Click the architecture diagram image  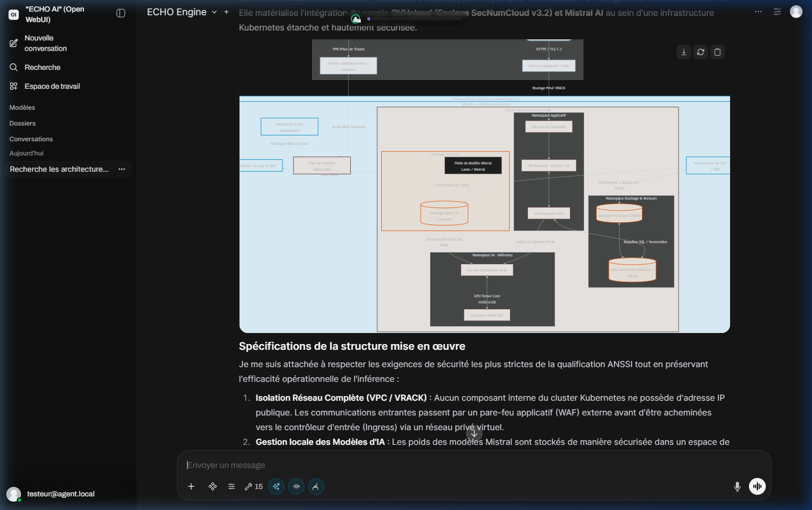coord(484,186)
